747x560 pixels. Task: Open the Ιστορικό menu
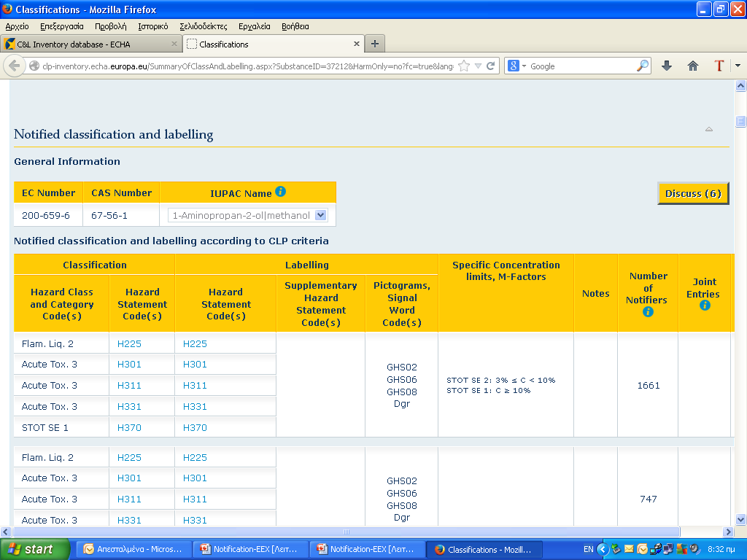click(153, 26)
